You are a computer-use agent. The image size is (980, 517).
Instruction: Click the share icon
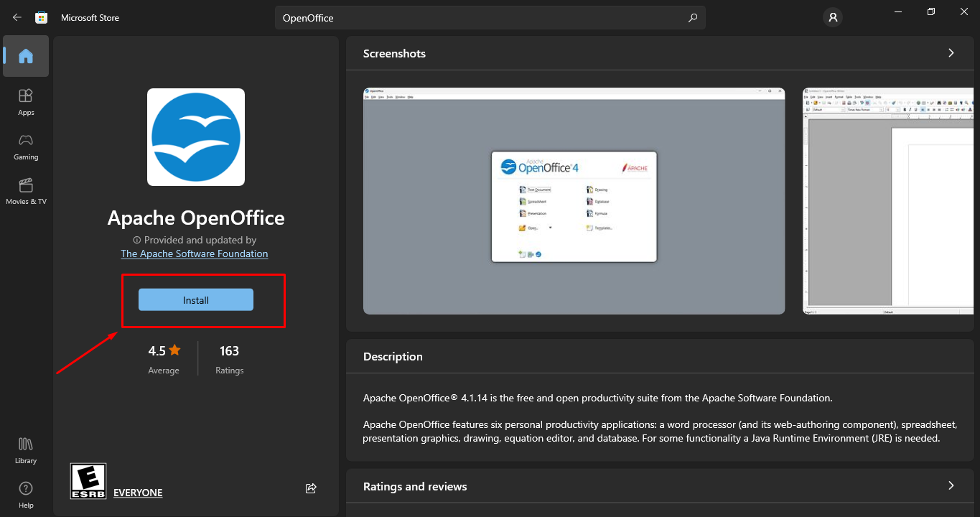point(311,488)
